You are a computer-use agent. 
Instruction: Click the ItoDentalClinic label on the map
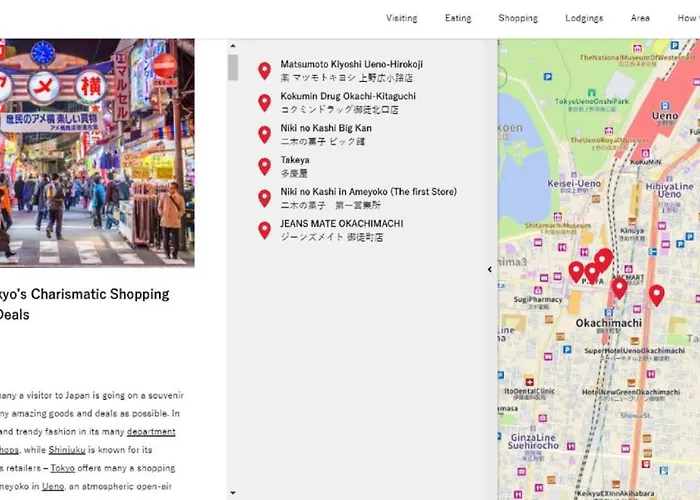click(529, 391)
